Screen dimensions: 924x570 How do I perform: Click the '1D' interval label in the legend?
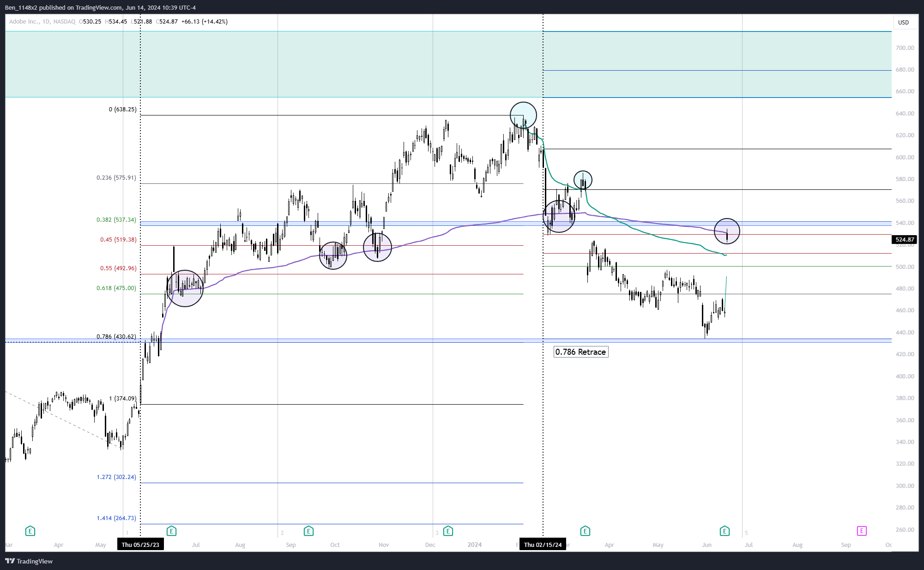click(46, 22)
